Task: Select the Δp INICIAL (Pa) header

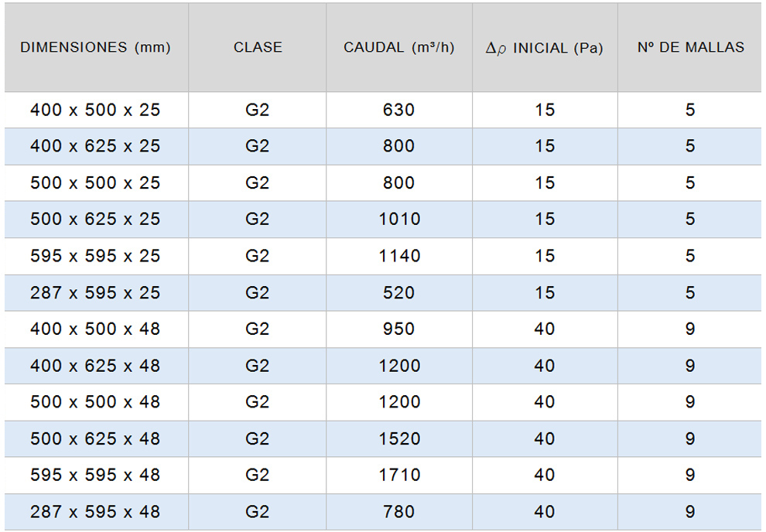Action: (545, 48)
